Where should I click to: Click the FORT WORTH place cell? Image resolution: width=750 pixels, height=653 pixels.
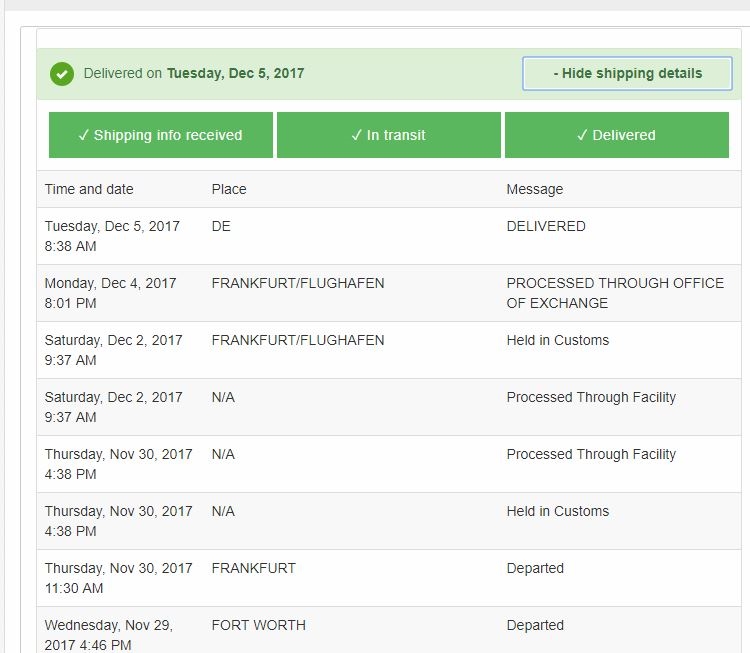(x=259, y=625)
